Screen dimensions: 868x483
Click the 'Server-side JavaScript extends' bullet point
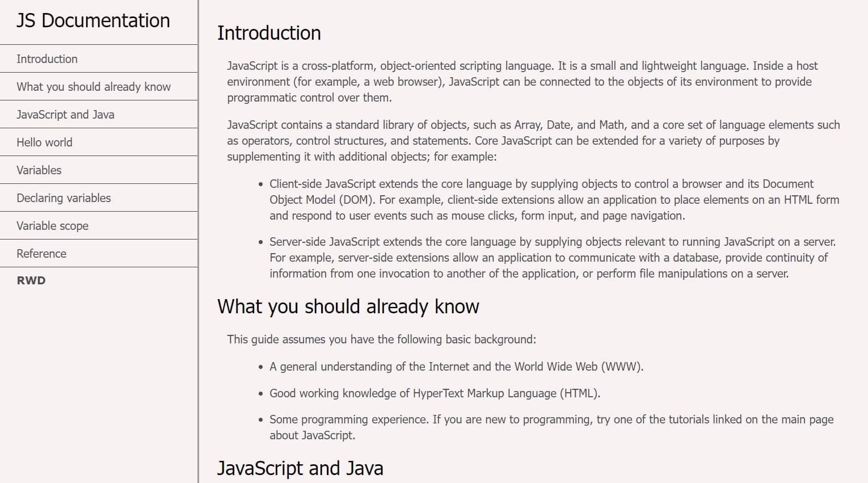(x=552, y=258)
